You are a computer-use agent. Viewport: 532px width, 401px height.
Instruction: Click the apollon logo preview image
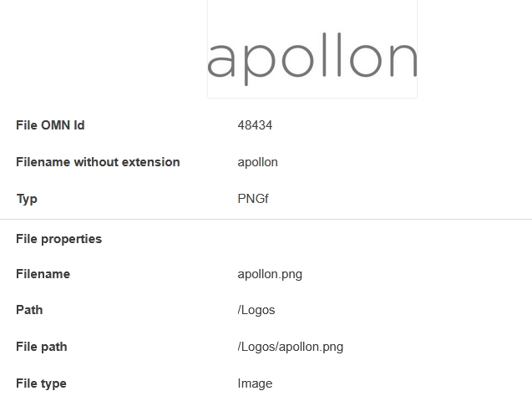(x=312, y=50)
